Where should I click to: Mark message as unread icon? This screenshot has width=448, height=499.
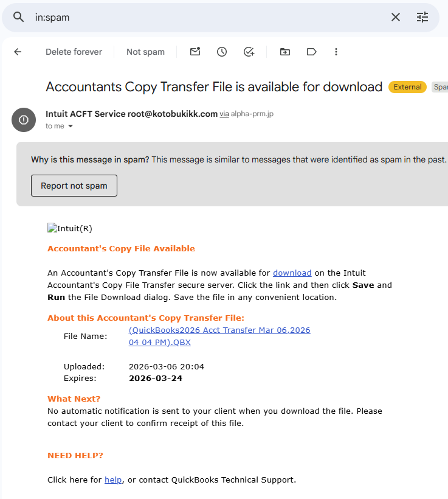pyautogui.click(x=195, y=52)
